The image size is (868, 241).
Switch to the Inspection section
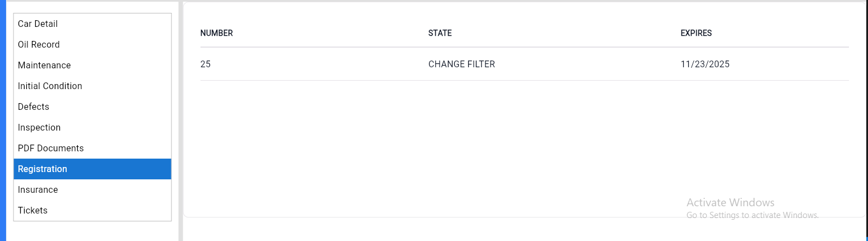tap(39, 128)
